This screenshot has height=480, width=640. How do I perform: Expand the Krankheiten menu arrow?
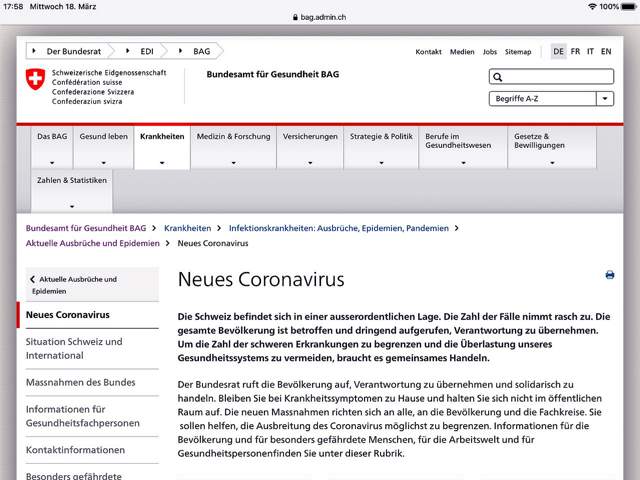pyautogui.click(x=162, y=163)
